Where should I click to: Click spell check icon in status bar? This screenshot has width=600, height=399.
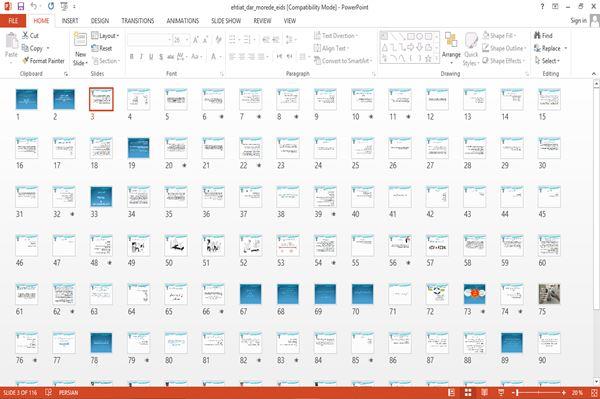tap(49, 392)
